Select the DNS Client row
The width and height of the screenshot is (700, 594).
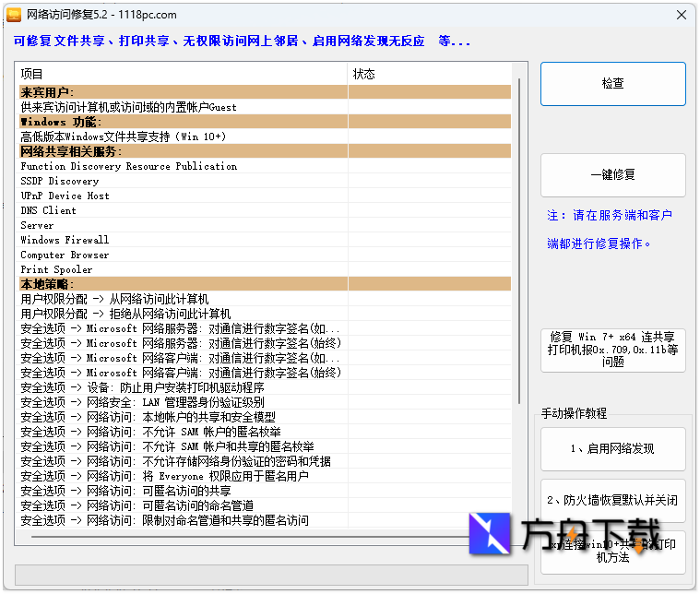265,210
